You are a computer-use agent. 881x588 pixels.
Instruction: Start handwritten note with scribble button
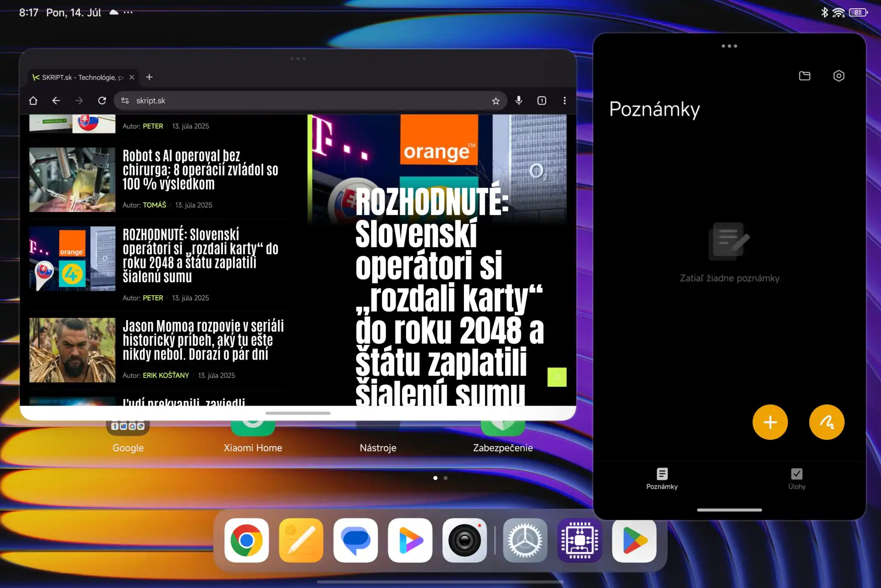coord(826,422)
